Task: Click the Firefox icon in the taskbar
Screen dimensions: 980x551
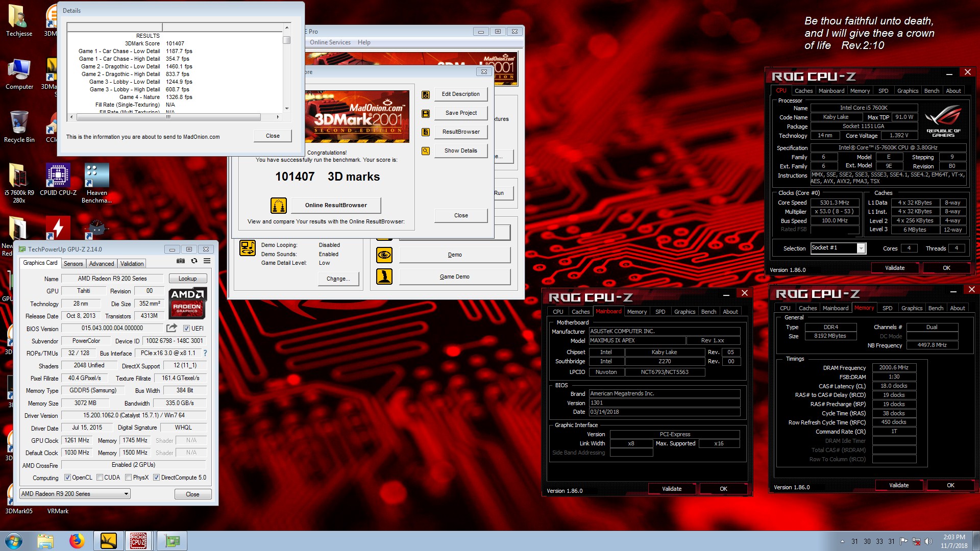Action: pyautogui.click(x=77, y=541)
